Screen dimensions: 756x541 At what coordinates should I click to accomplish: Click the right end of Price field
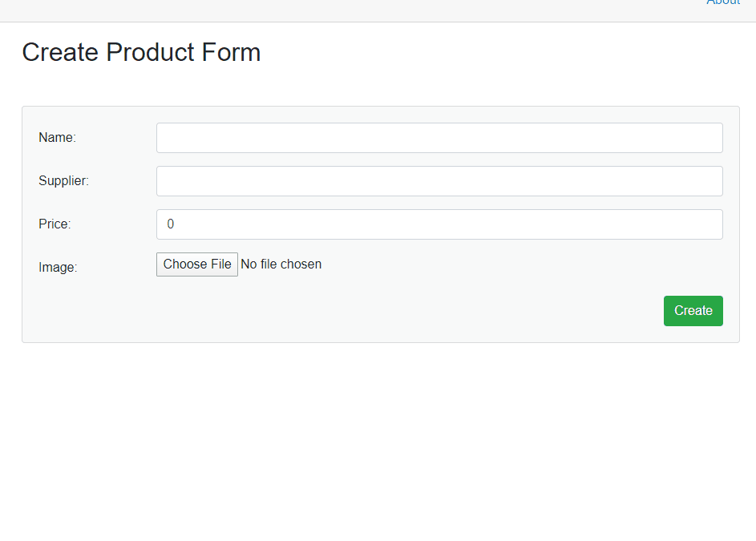coord(710,224)
